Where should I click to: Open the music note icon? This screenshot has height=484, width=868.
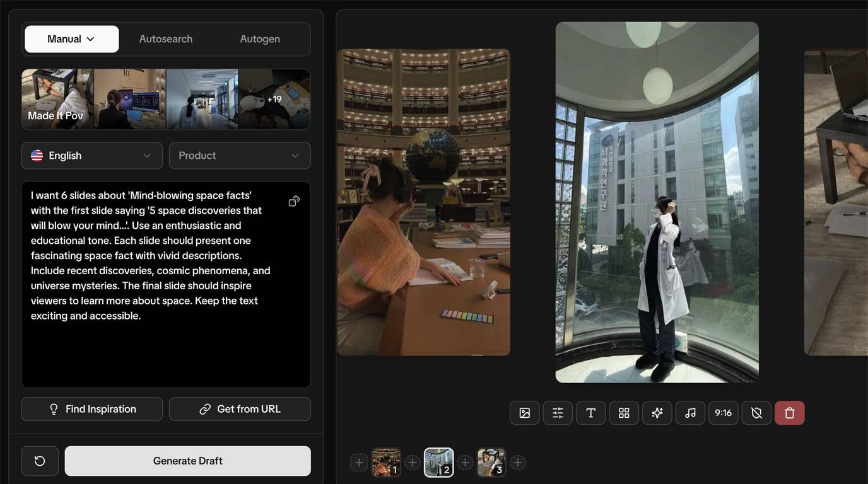(x=690, y=413)
